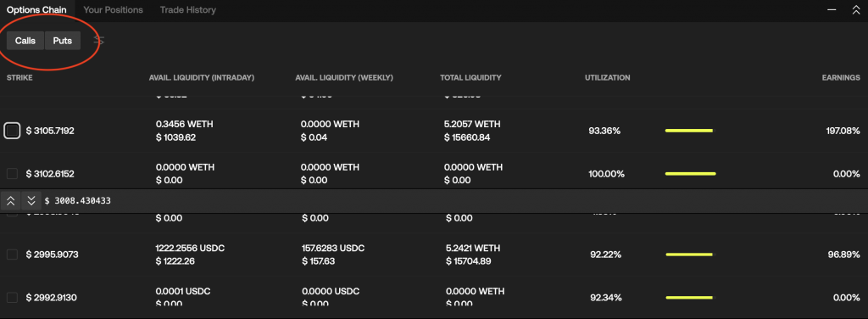868x319 pixels.
Task: Click the $ 15660.84 value
Action: 467,137
